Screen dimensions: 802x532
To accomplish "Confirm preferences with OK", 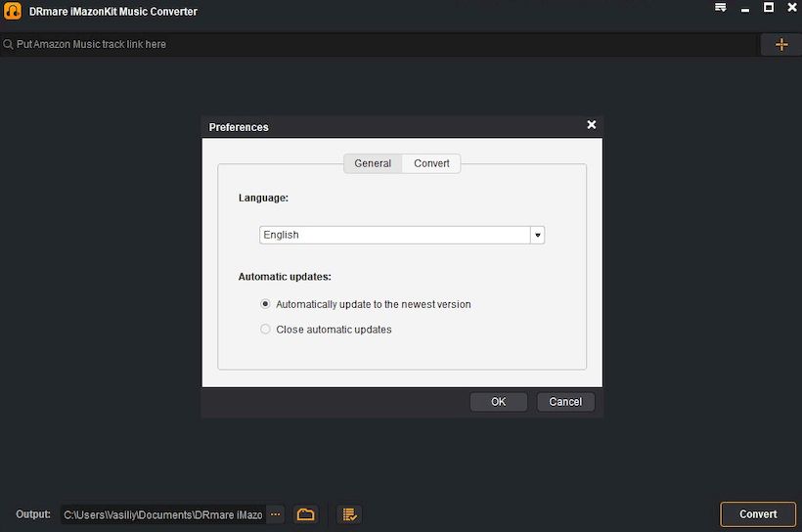I will tap(498, 402).
